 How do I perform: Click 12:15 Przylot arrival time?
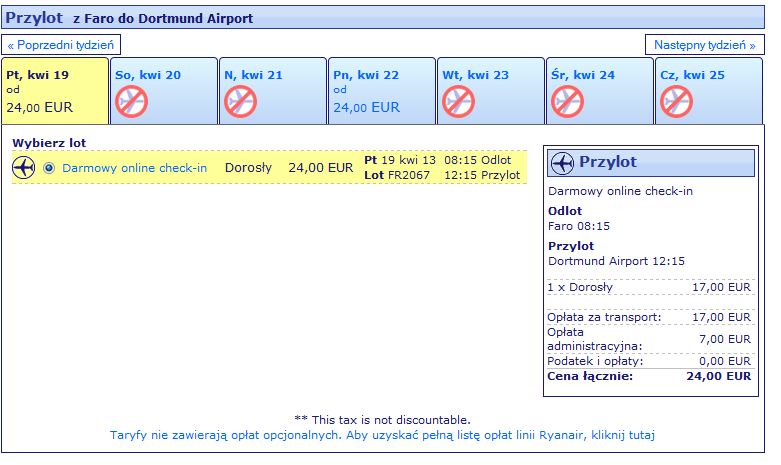pyautogui.click(x=482, y=175)
